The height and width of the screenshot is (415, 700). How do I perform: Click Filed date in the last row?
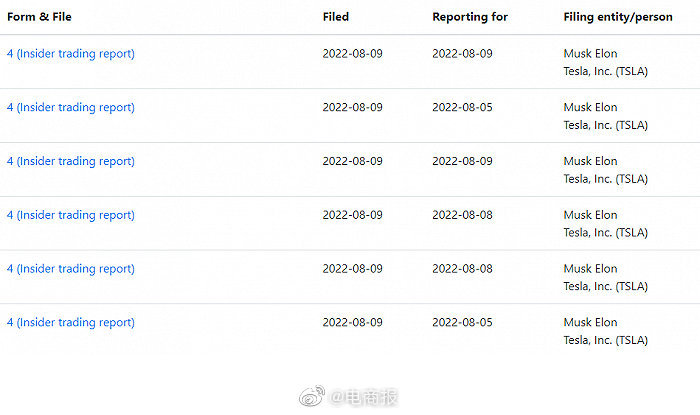coord(352,322)
